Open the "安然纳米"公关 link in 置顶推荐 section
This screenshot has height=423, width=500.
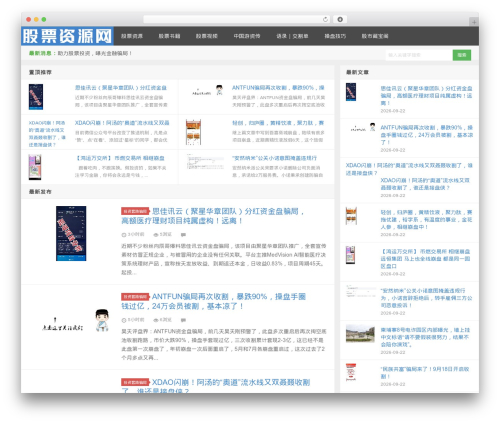tap(274, 158)
